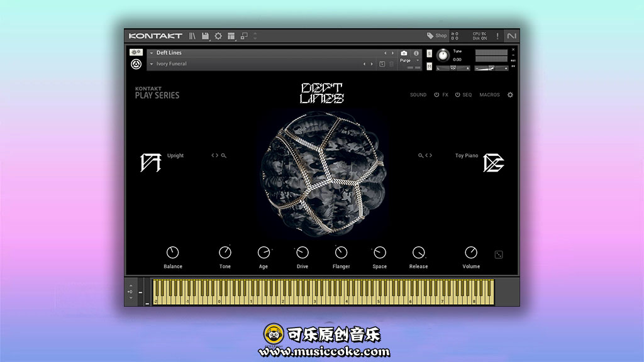Click the KONTAKT logo
The height and width of the screenshot is (362, 644).
[x=155, y=36]
